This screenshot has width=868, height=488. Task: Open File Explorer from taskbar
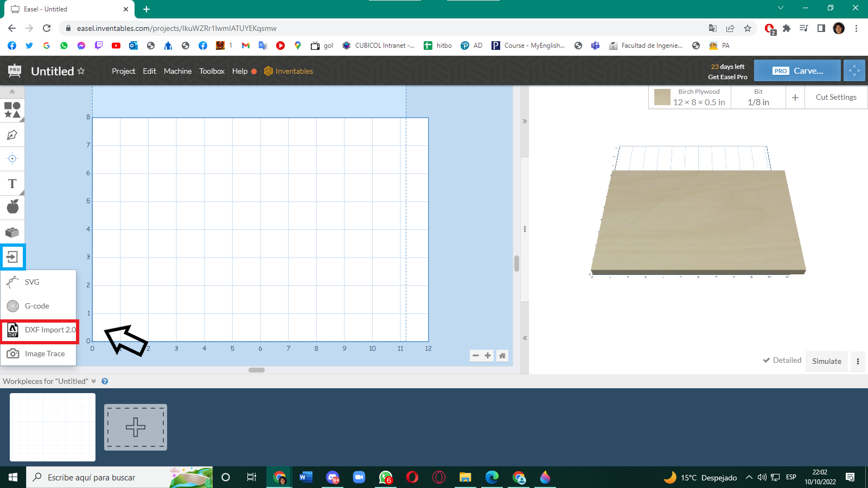click(465, 477)
